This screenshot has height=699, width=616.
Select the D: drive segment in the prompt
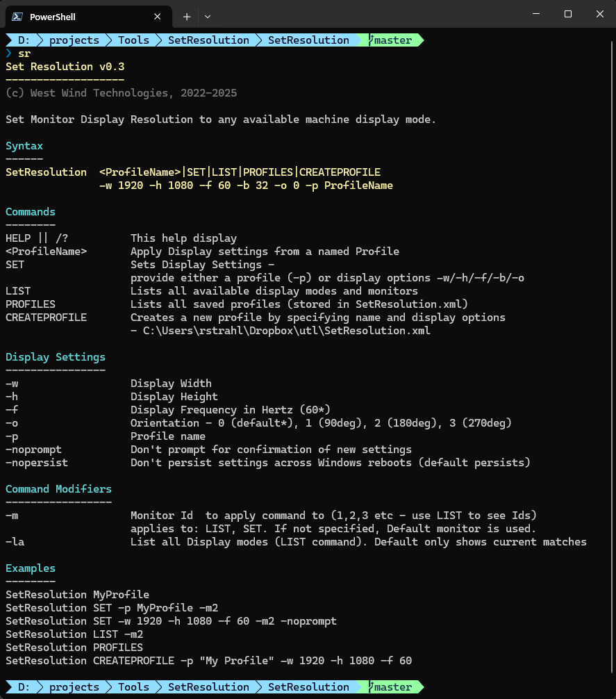pyautogui.click(x=23, y=40)
